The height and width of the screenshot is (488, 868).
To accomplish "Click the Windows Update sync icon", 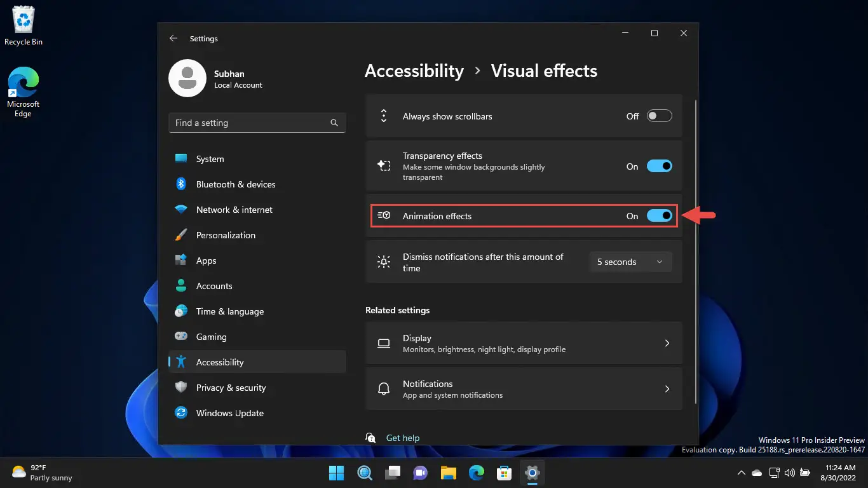I will coord(181,413).
